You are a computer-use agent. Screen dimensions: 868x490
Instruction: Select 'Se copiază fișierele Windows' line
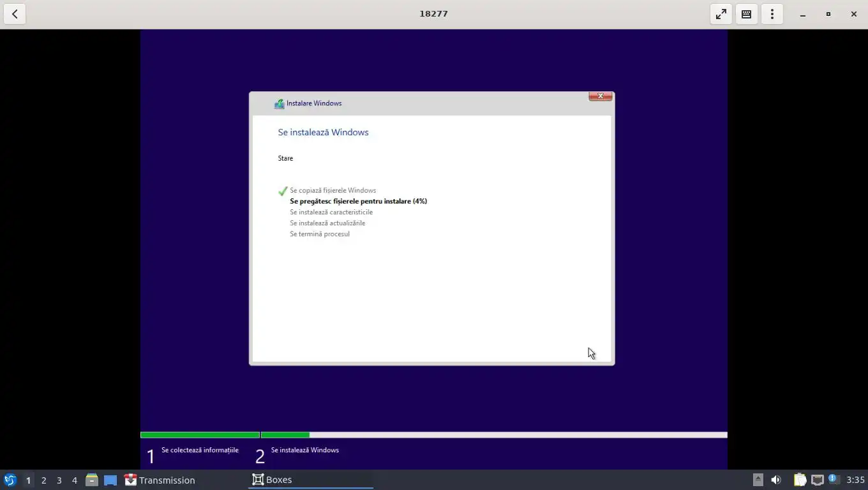333,190
